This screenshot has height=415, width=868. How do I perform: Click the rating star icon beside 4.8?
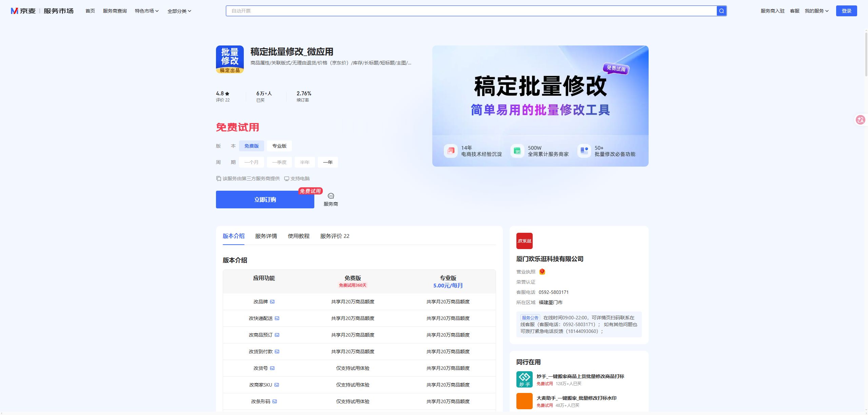click(x=227, y=94)
